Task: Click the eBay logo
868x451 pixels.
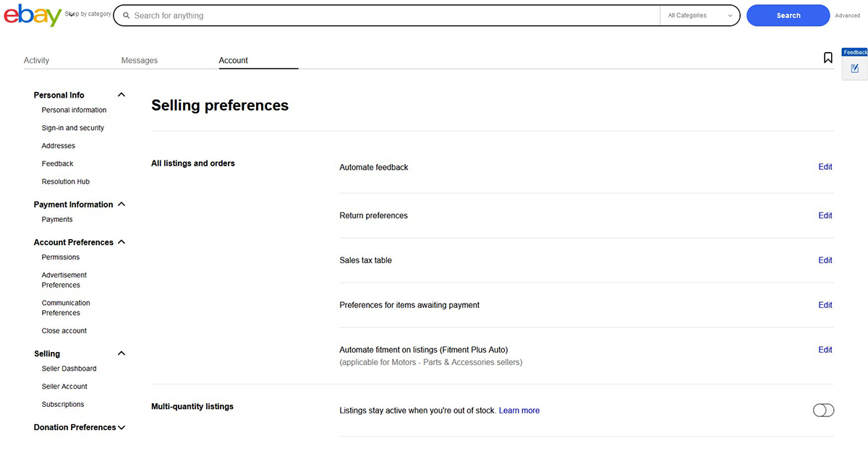Action: pos(33,15)
